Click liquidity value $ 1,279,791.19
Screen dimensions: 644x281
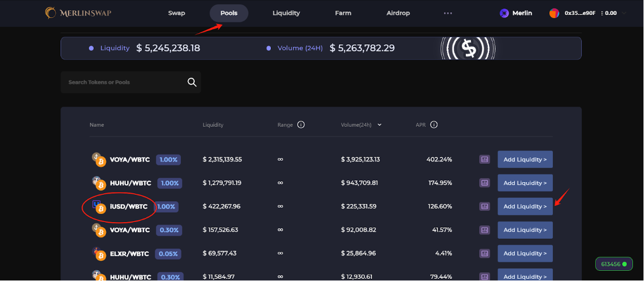click(222, 183)
